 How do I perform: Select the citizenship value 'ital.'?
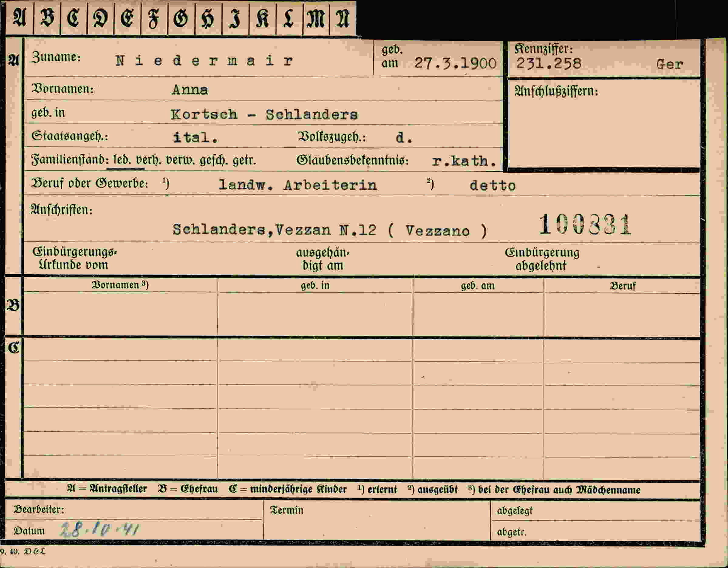click(x=195, y=137)
